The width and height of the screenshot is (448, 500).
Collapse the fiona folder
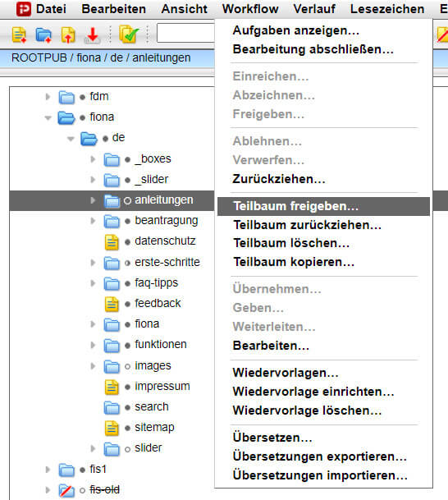(x=48, y=118)
